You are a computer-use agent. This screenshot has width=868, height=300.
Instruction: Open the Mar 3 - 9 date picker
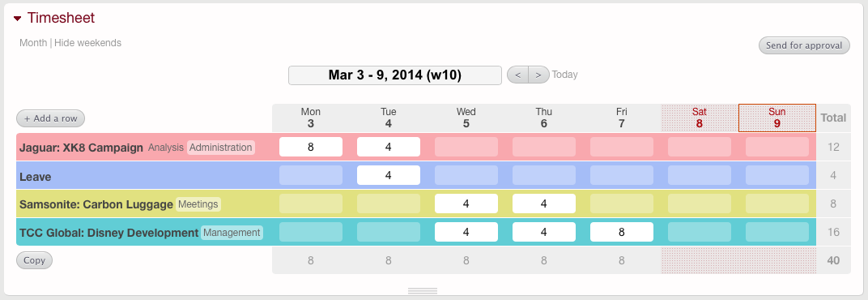point(394,75)
